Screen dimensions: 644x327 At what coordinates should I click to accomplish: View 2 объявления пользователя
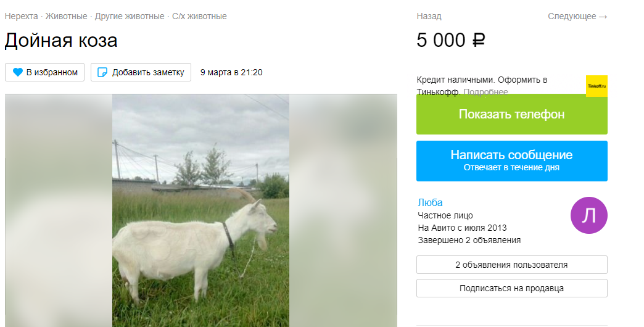pos(512,265)
